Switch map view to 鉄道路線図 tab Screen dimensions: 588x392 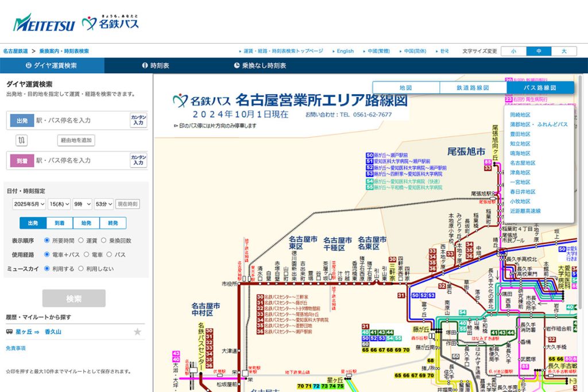(473, 88)
